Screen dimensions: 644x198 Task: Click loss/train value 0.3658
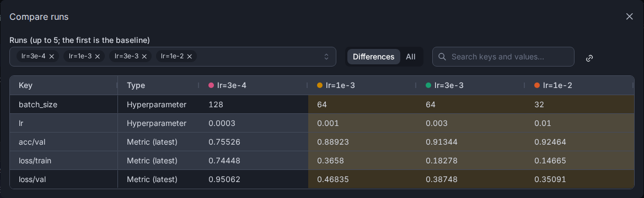tap(331, 161)
